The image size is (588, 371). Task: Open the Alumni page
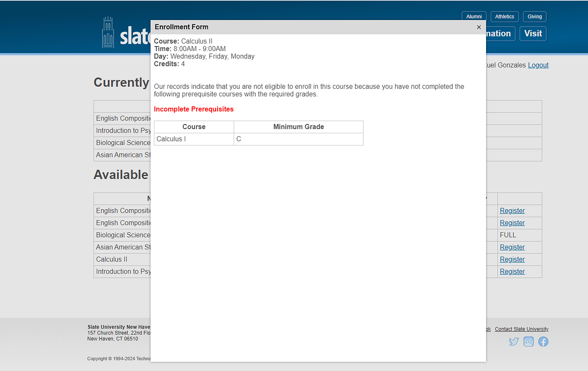coord(474,16)
